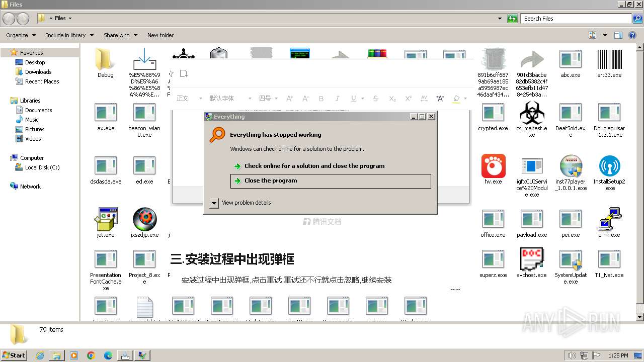
Task: Click the new-document icon in document toolbar
Action: click(184, 73)
